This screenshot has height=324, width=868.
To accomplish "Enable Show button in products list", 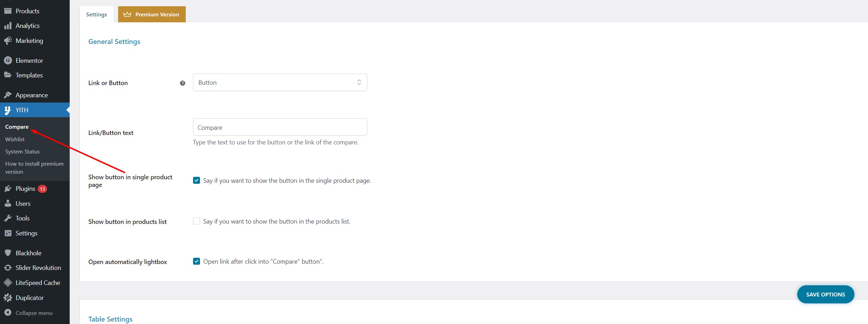I will pyautogui.click(x=197, y=221).
